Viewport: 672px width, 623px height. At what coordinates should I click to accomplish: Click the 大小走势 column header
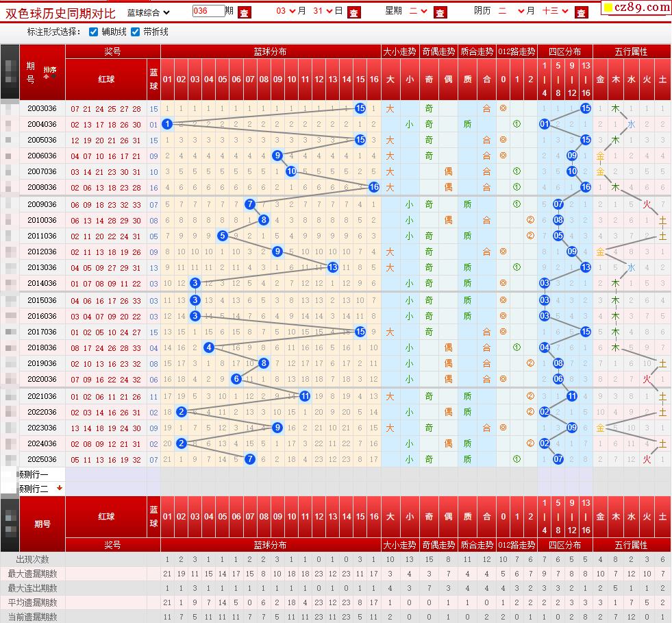pos(399,51)
